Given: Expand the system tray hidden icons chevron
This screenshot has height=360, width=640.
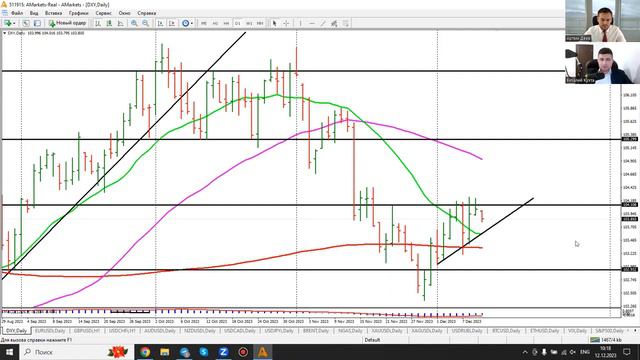Looking at the screenshot, I should coord(525,351).
